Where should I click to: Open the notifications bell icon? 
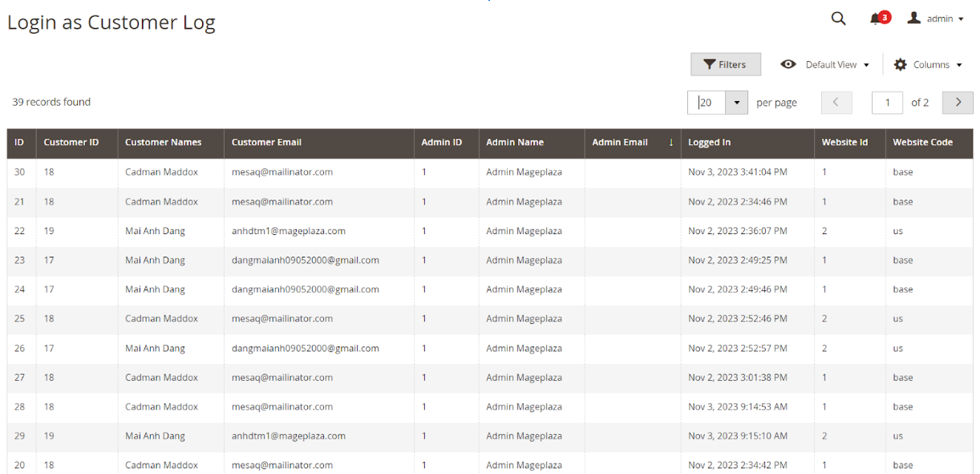[x=875, y=19]
